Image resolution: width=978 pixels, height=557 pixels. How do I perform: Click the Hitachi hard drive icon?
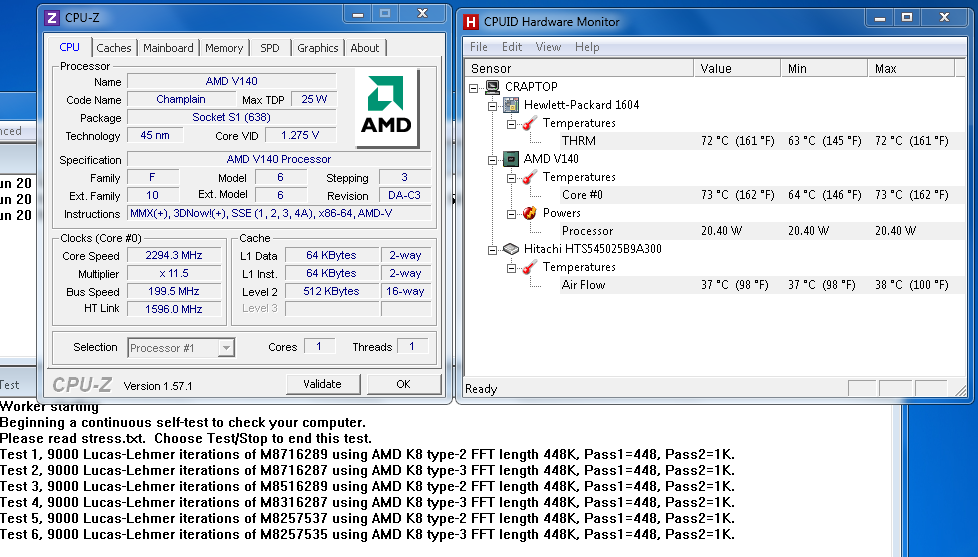(511, 249)
